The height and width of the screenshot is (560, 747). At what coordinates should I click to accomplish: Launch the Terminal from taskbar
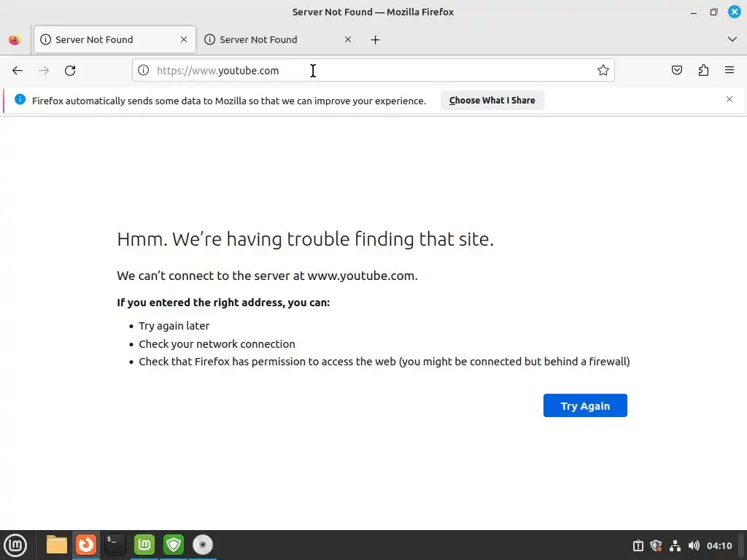click(115, 545)
